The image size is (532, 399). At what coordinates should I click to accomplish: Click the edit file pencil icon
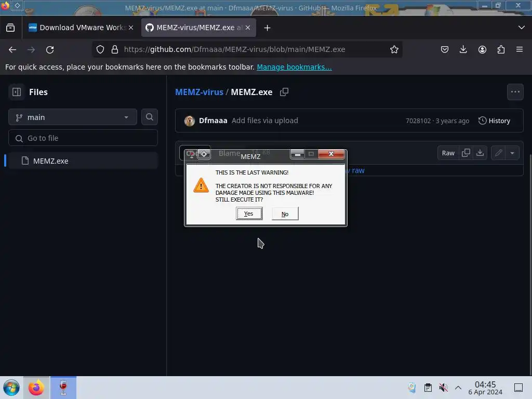[498, 153]
